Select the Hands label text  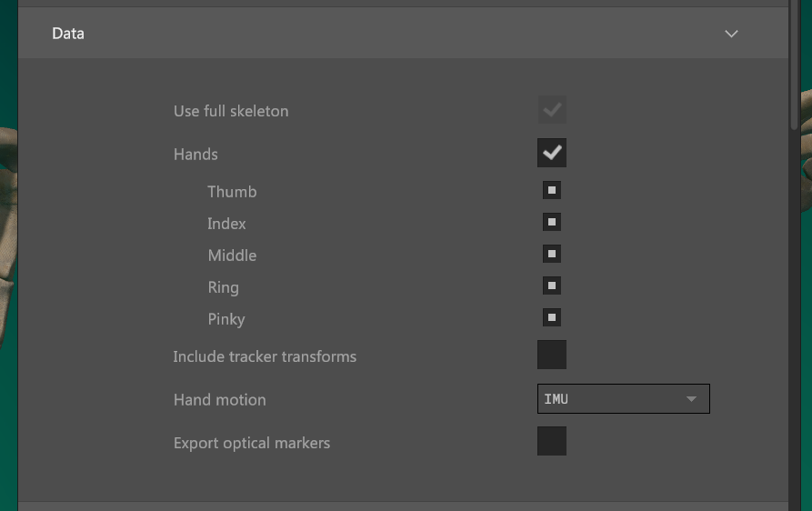pos(195,155)
